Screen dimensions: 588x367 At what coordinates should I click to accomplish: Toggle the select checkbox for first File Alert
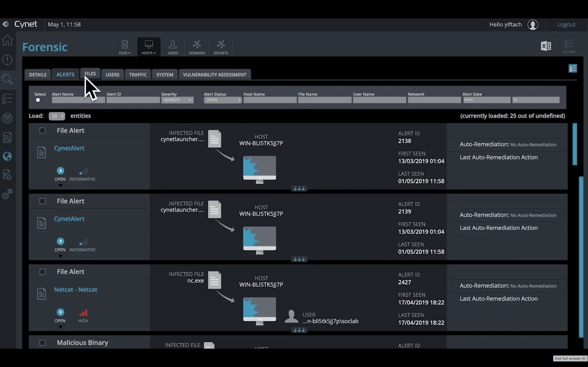tap(42, 130)
